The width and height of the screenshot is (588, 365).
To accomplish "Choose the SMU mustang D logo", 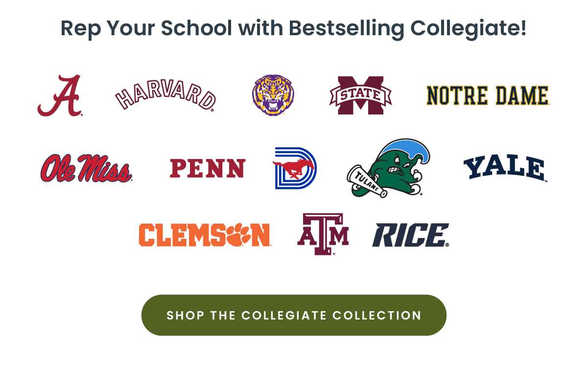I will pyautogui.click(x=295, y=168).
